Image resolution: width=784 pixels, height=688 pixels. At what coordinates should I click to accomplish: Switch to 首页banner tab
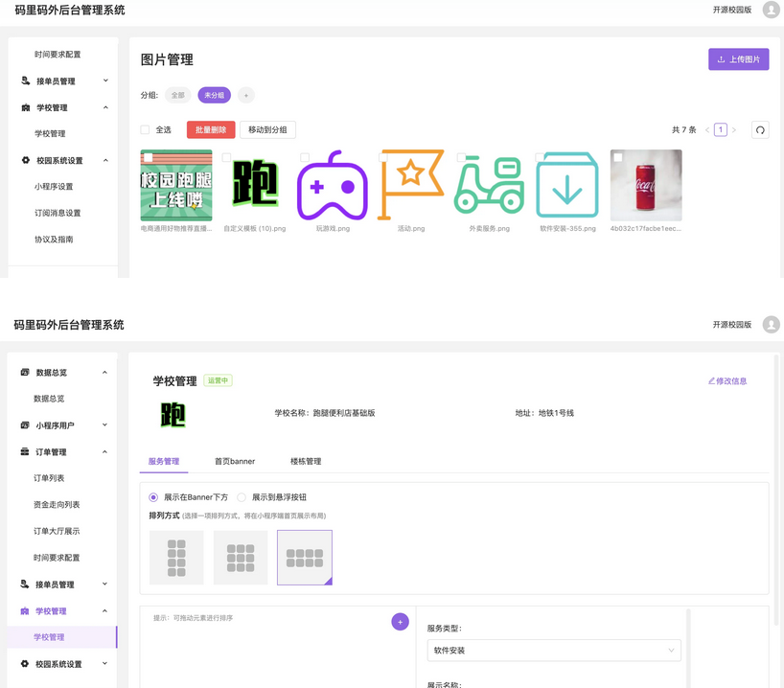pyautogui.click(x=235, y=461)
